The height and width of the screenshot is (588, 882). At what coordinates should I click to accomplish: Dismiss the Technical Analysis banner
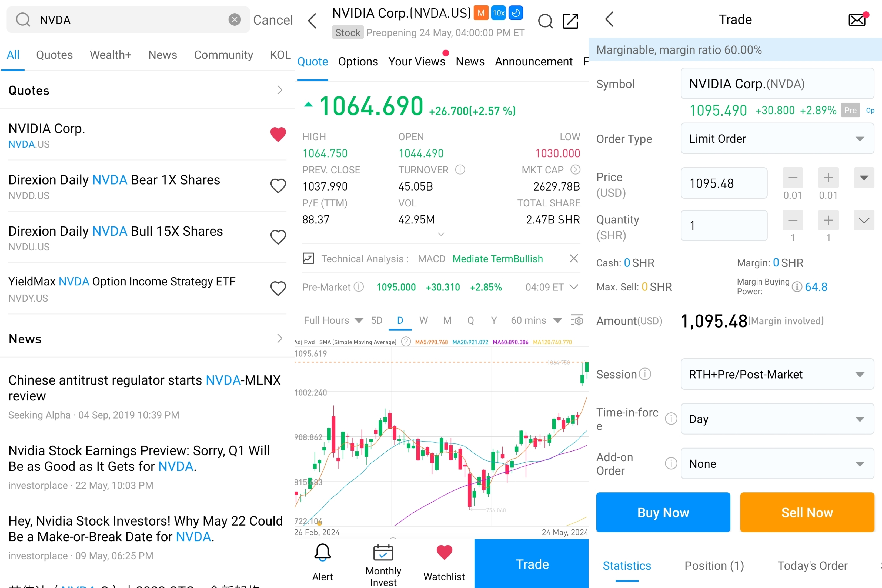point(573,258)
